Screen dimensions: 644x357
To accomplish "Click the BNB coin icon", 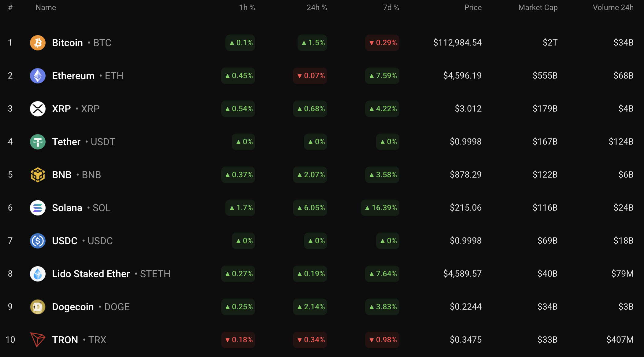I will click(x=38, y=175).
